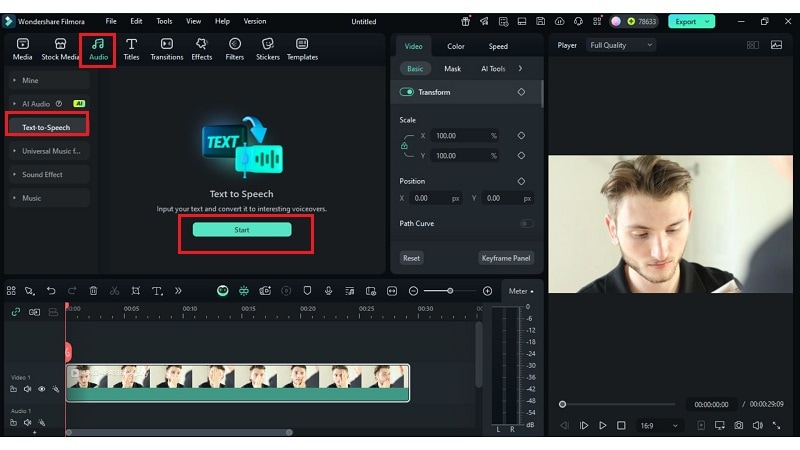The image size is (800, 450).
Task: Open the Templates panel
Action: coord(302,49)
